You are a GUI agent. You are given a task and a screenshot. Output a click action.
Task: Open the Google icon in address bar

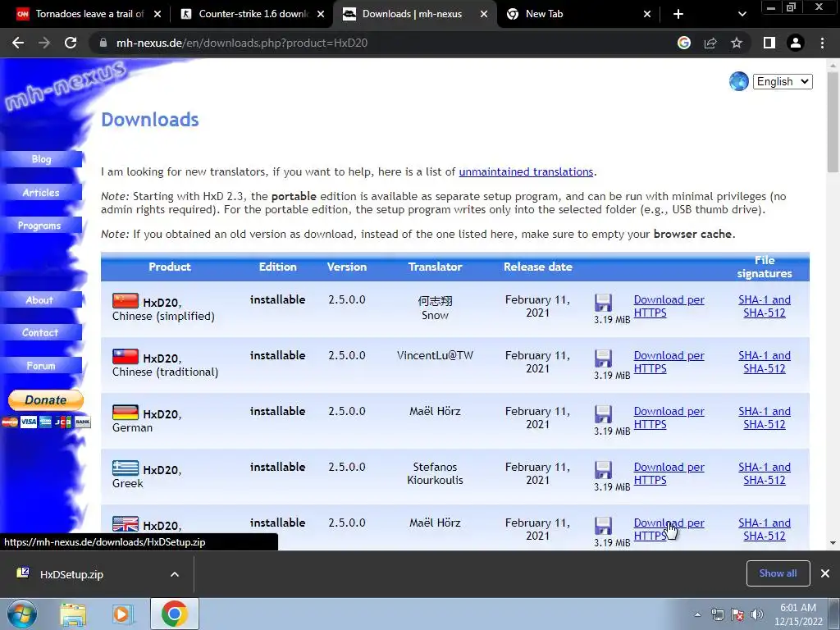click(684, 43)
